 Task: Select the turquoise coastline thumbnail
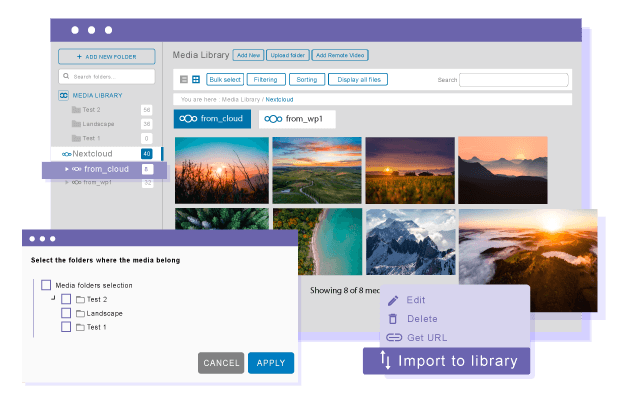point(329,241)
